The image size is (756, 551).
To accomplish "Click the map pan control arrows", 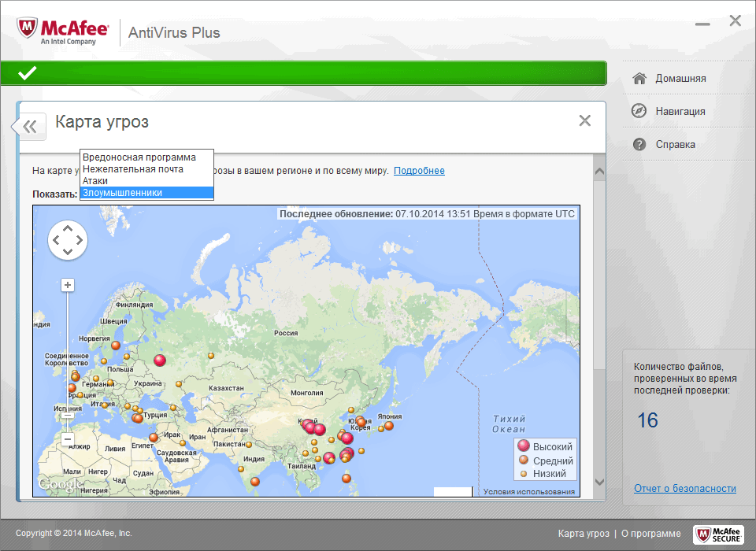I will tap(68, 239).
